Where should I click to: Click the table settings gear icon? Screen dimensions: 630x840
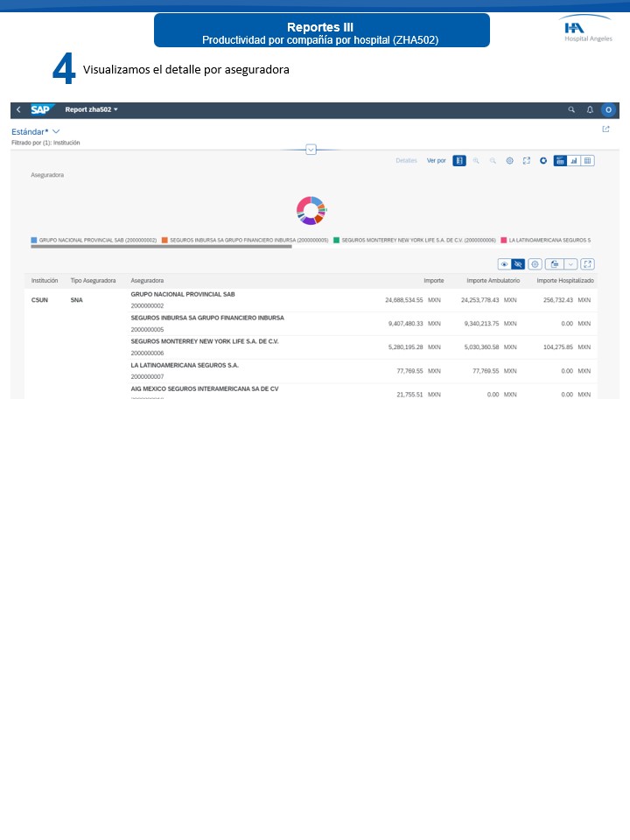tap(535, 263)
